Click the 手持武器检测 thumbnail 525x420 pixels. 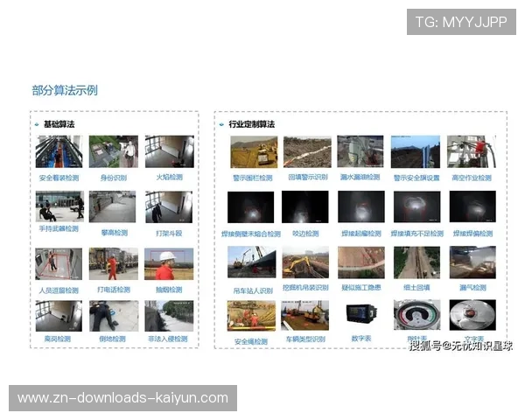tap(59, 206)
